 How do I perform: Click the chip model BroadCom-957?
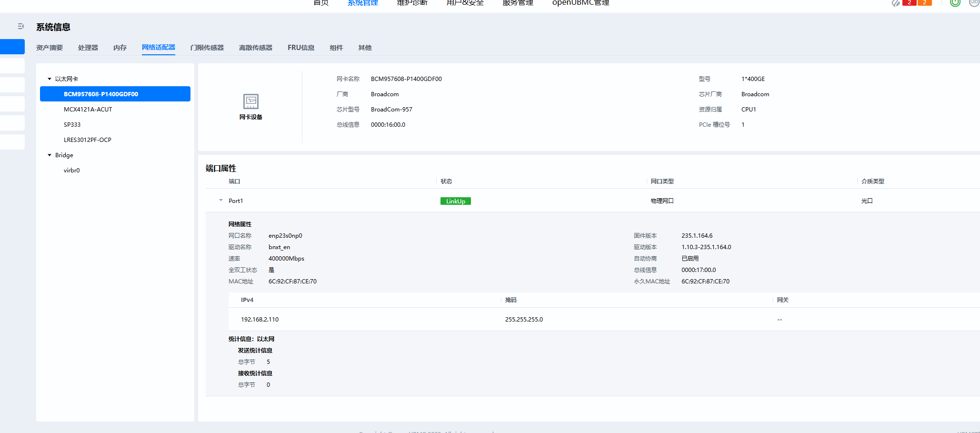point(392,110)
